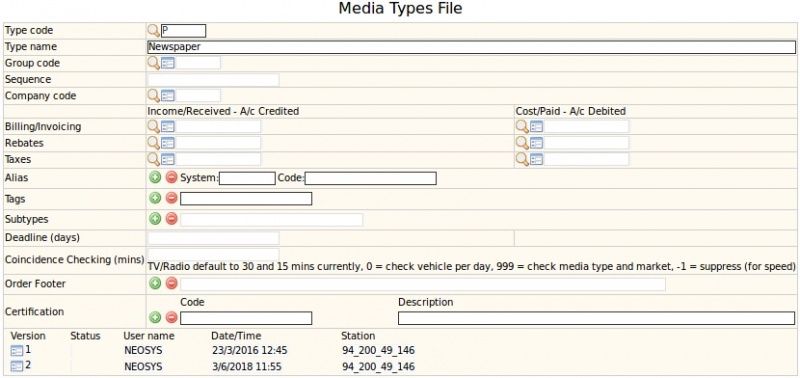Focus the Order Footer text field
The height and width of the screenshot is (378, 800).
click(422, 284)
